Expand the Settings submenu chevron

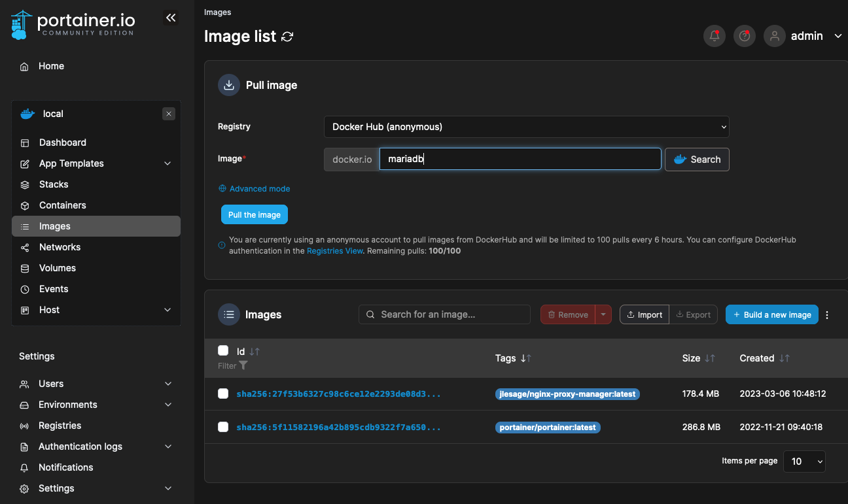click(x=168, y=488)
